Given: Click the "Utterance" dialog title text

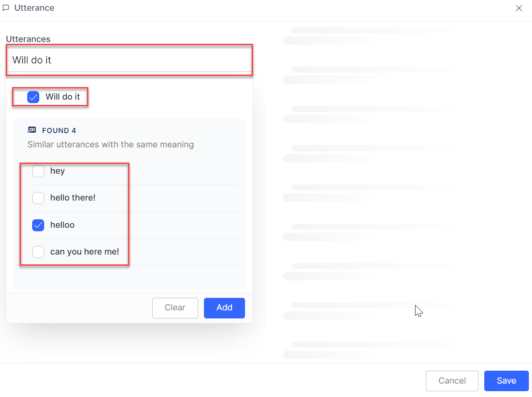Looking at the screenshot, I should [34, 8].
